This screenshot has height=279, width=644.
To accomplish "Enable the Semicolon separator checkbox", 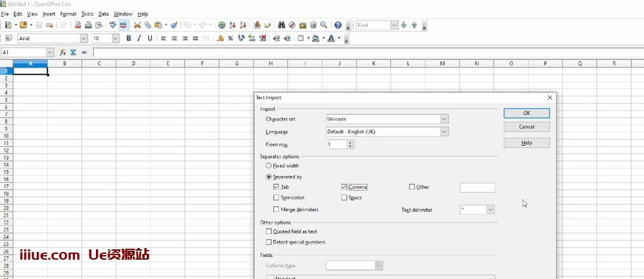I will (276, 198).
